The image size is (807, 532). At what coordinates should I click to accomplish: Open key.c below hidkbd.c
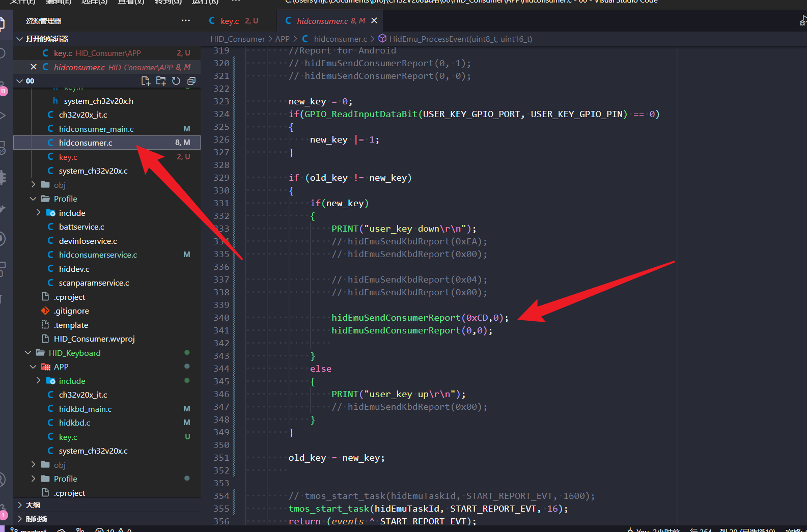click(x=107, y=437)
